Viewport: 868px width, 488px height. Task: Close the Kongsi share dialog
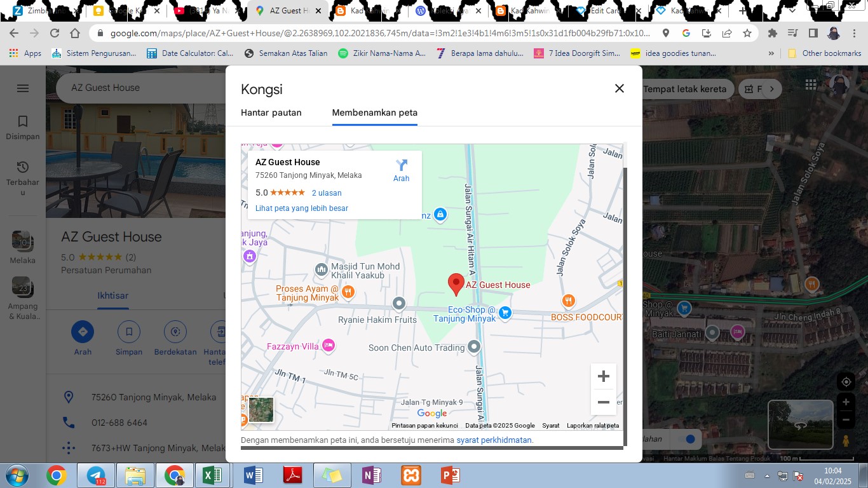click(619, 88)
